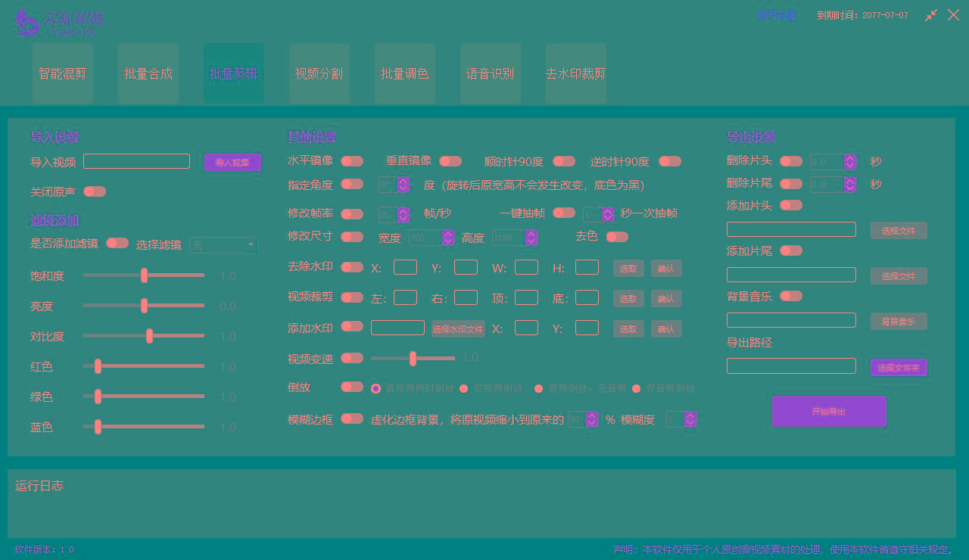Click the 账号充值 account recharge link

click(x=777, y=15)
